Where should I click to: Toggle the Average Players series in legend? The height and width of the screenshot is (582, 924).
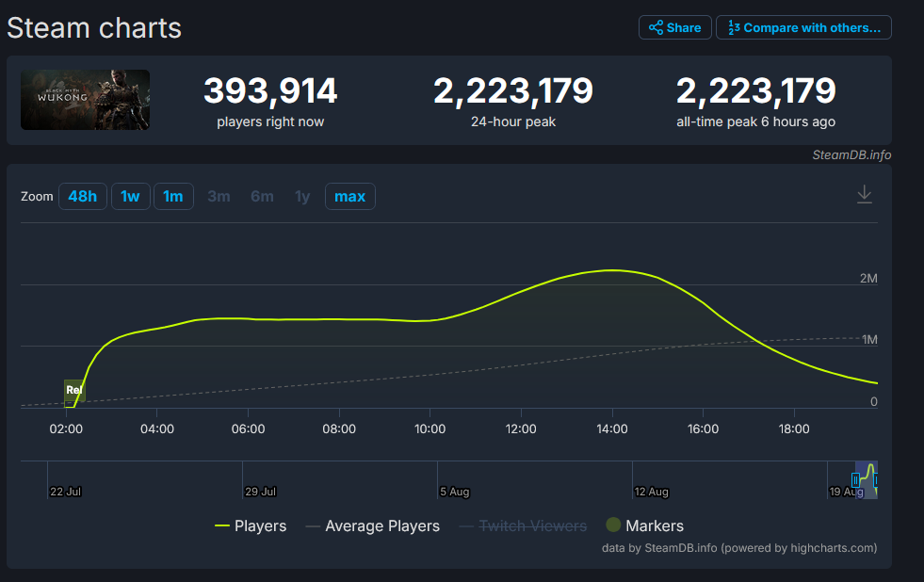(x=372, y=525)
